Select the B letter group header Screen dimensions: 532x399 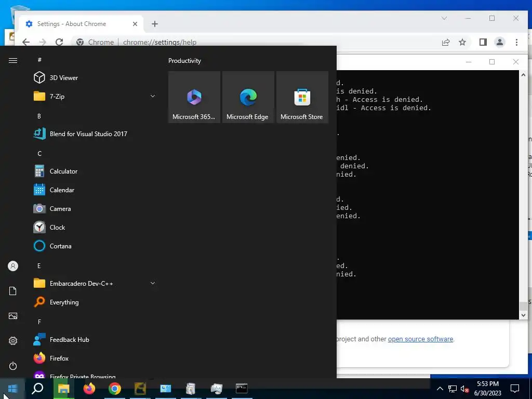pos(39,116)
